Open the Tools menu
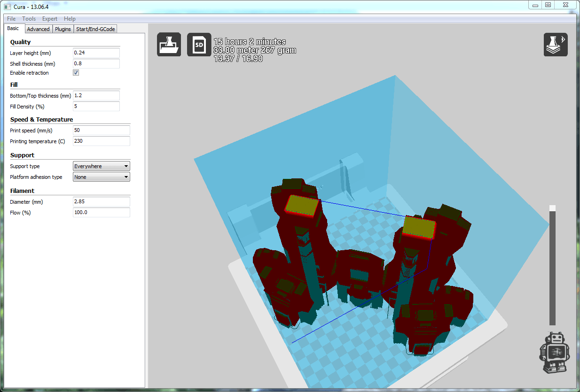 [29, 19]
